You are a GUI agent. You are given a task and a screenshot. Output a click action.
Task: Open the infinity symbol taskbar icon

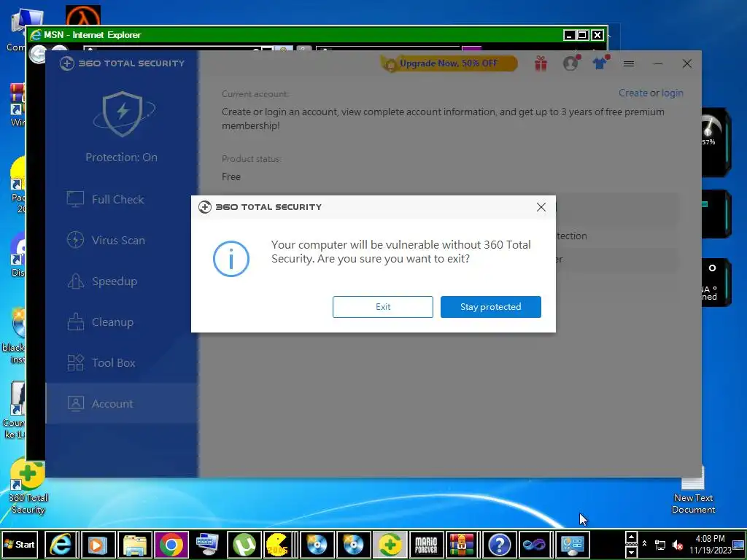[x=535, y=544]
